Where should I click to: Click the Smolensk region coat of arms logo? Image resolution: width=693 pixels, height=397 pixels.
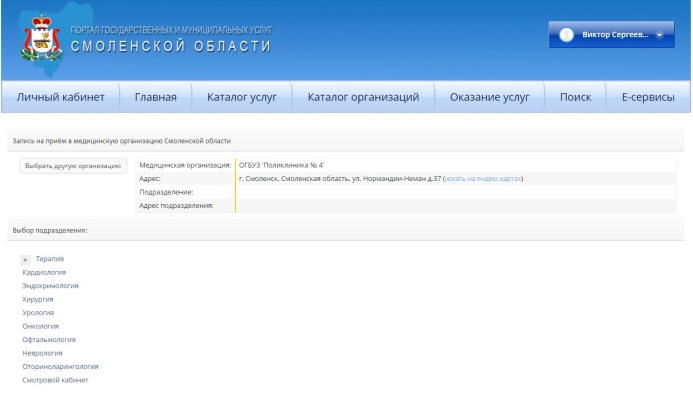[x=41, y=39]
